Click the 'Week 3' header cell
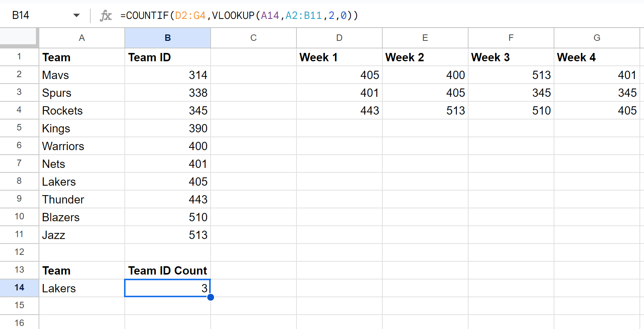The height and width of the screenshot is (329, 644). [511, 57]
